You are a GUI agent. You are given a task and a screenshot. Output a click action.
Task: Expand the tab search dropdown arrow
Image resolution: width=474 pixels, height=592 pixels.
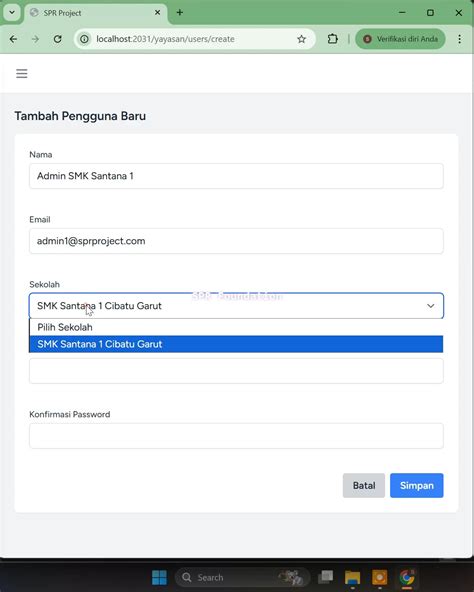pyautogui.click(x=12, y=12)
